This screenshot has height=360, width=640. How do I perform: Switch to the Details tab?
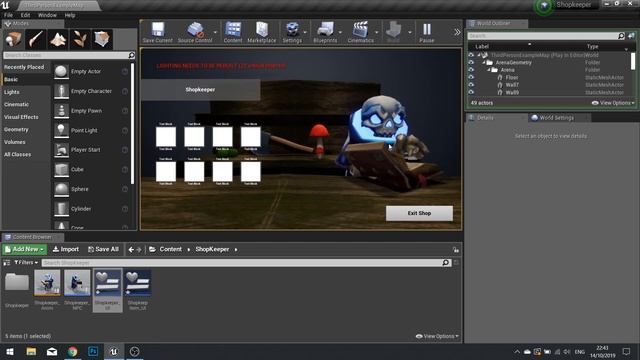(485, 118)
